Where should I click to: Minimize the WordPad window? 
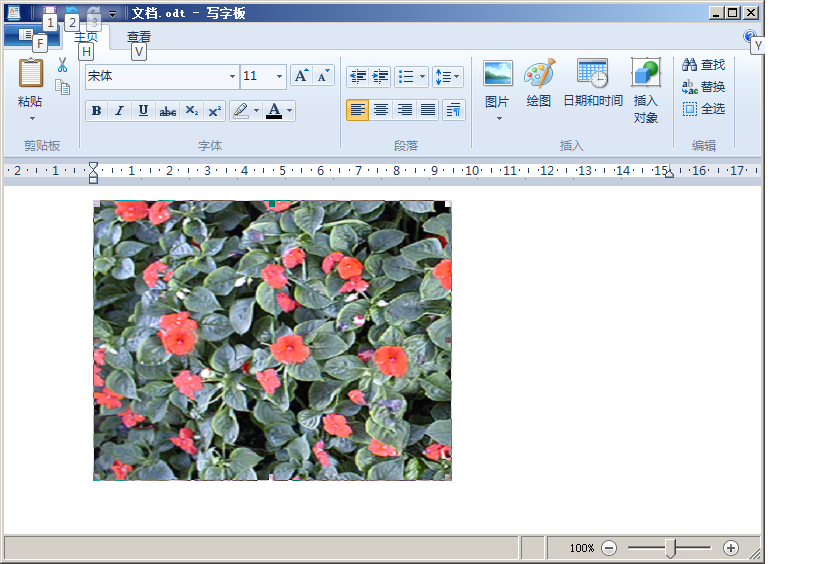[x=717, y=13]
